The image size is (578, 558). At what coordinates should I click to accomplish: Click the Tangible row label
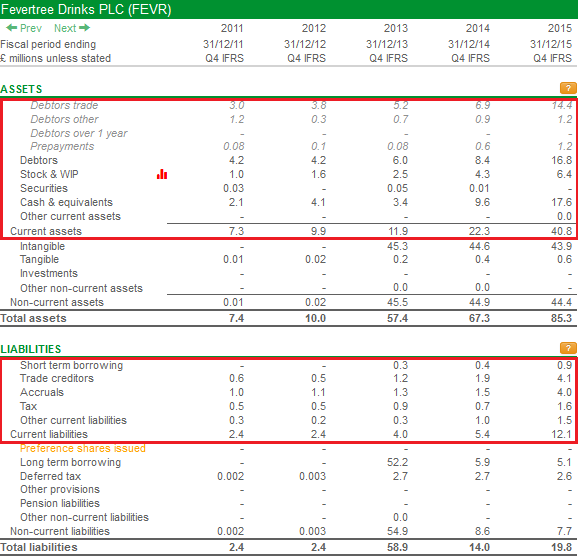[39, 259]
